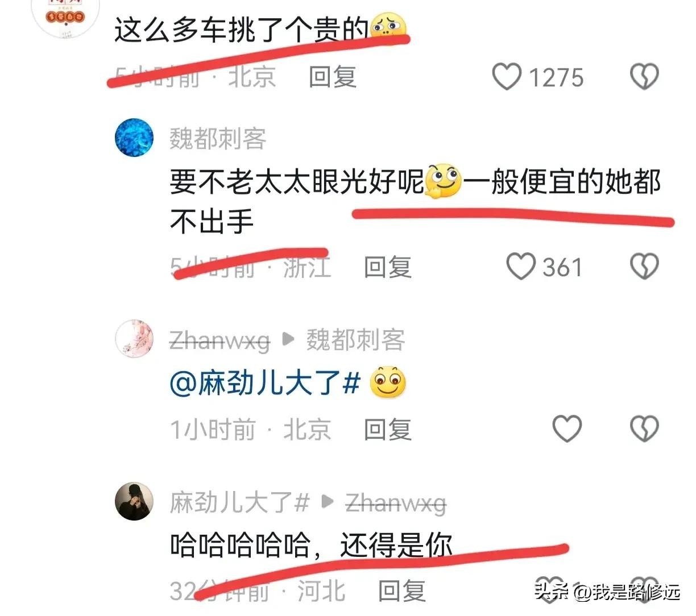Image resolution: width=696 pixels, height=616 pixels.
Task: Dislike Zhanwxg's reply with broken heart
Action: (x=645, y=428)
